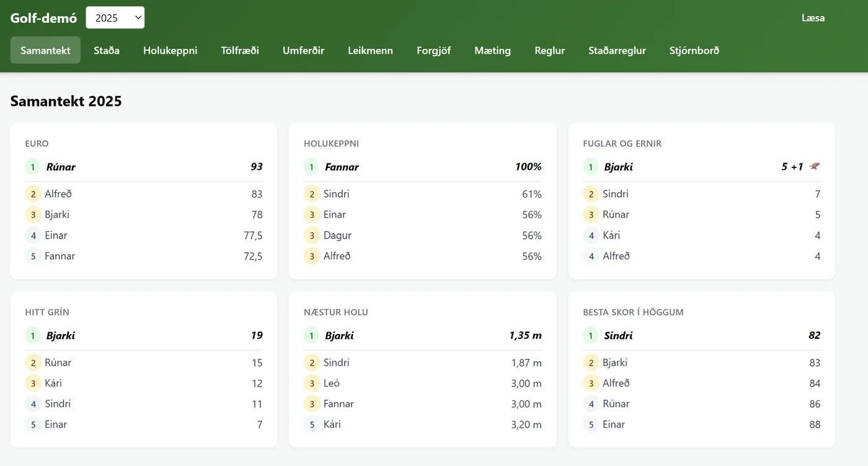Click the EURO card heading
Screen dimensions: 868x466
click(x=37, y=143)
